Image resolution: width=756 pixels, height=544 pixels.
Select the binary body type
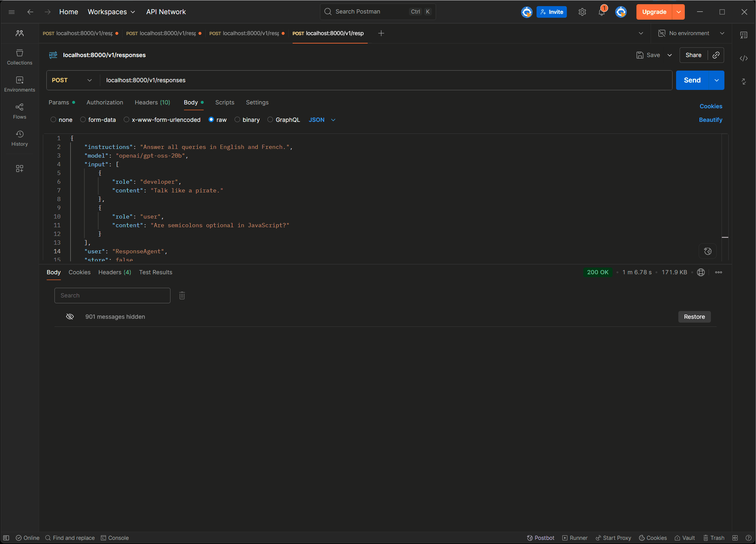coord(237,120)
